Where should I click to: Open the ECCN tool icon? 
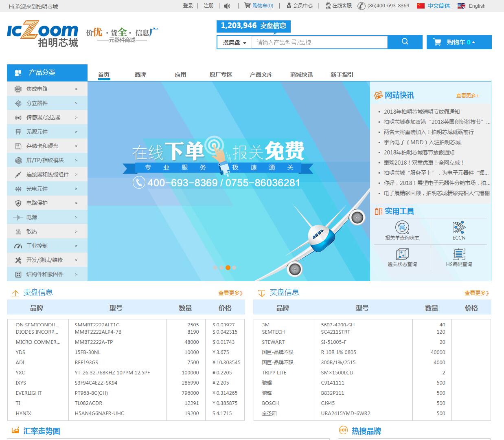tap(459, 227)
